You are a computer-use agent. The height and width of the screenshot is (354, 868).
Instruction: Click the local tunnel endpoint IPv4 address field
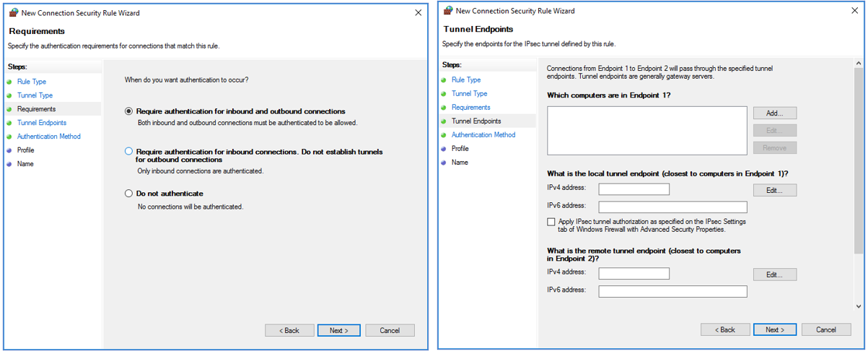[634, 189]
